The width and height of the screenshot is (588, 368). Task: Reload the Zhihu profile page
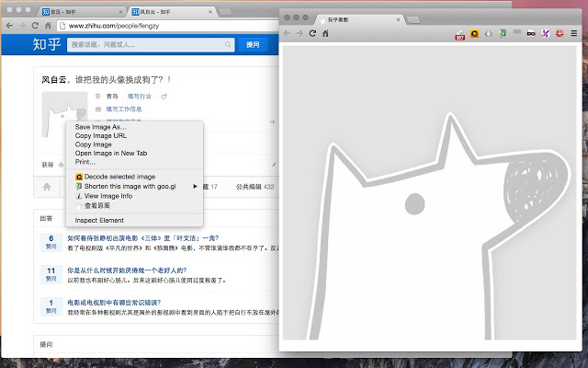pos(35,26)
